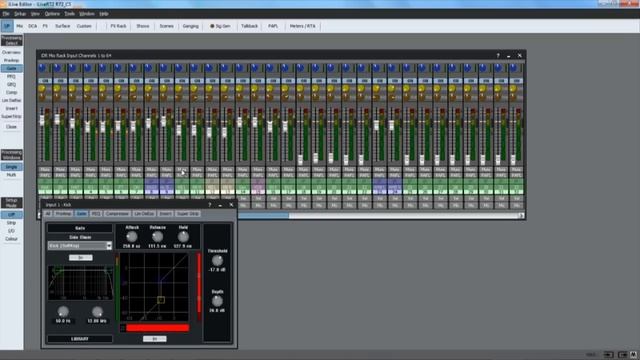Click the gate Depth knob
Image resolution: width=640 pixels, height=360 pixels.
[x=217, y=301]
